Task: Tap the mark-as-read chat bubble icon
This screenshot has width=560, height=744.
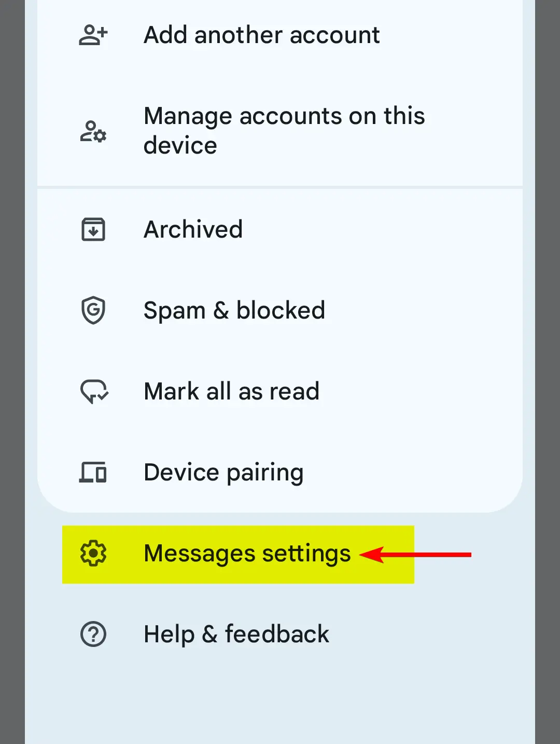Action: (x=94, y=392)
